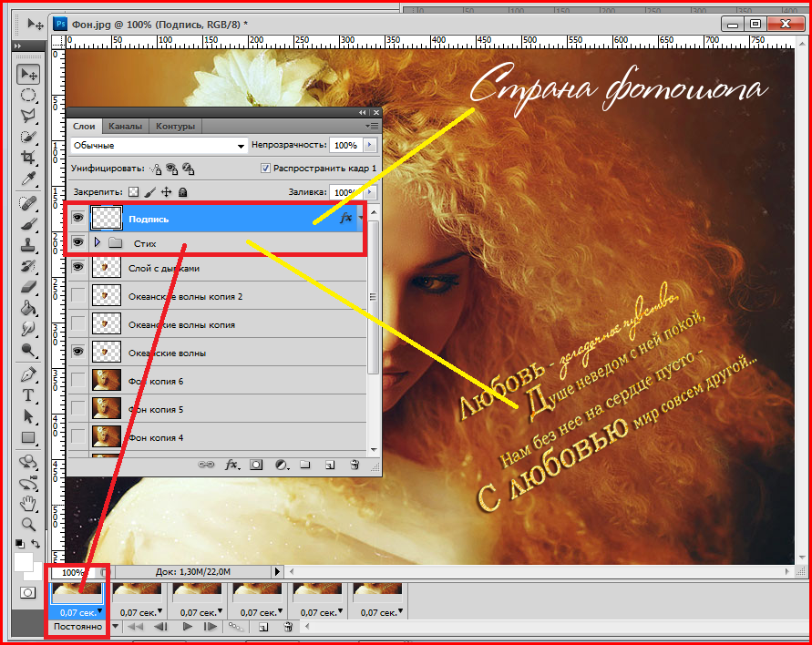Create a new layer group

coord(305,465)
